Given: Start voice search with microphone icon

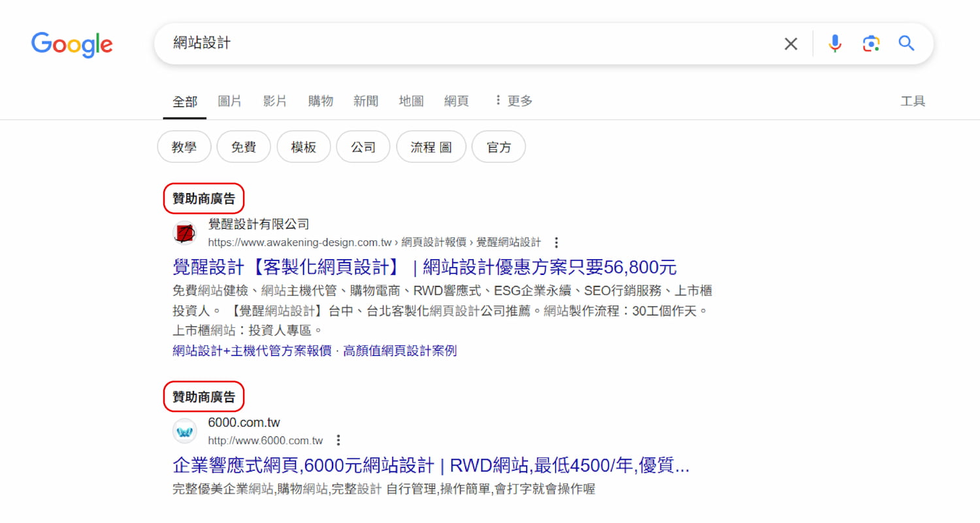Looking at the screenshot, I should [834, 44].
